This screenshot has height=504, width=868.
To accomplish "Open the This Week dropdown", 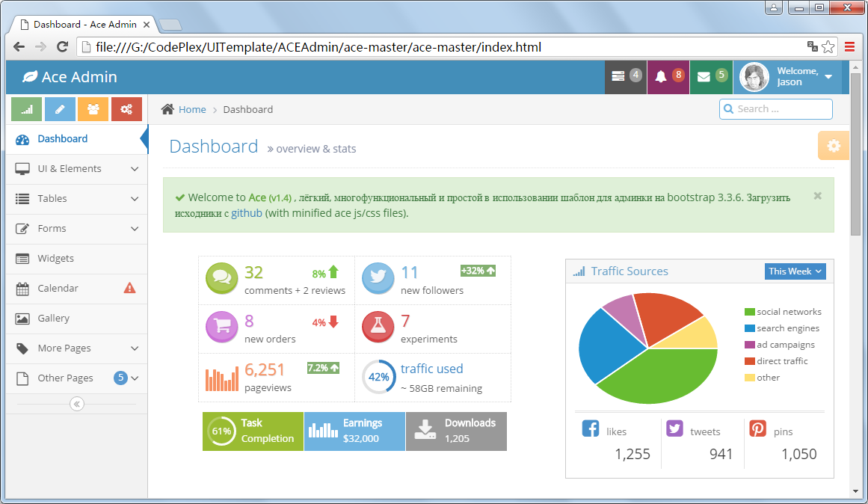I will [795, 271].
